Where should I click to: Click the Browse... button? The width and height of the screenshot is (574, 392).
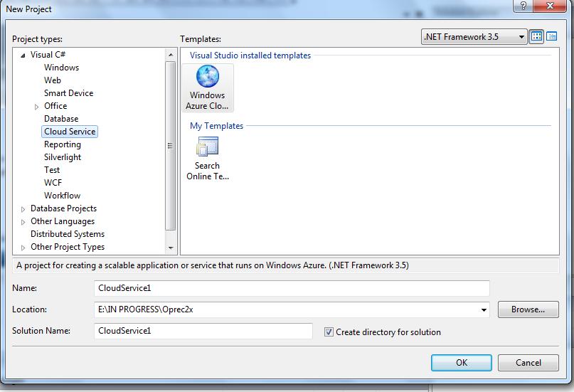click(528, 309)
